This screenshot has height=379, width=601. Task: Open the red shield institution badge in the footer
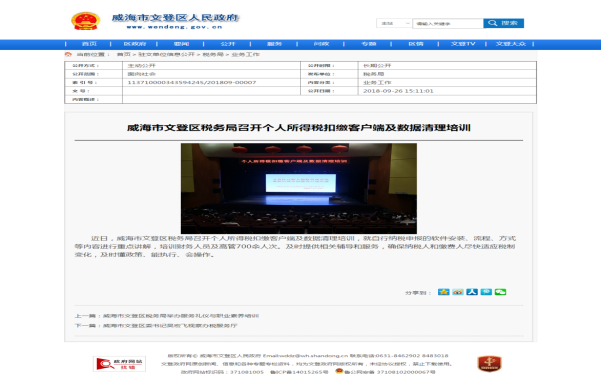pyautogui.click(x=489, y=364)
